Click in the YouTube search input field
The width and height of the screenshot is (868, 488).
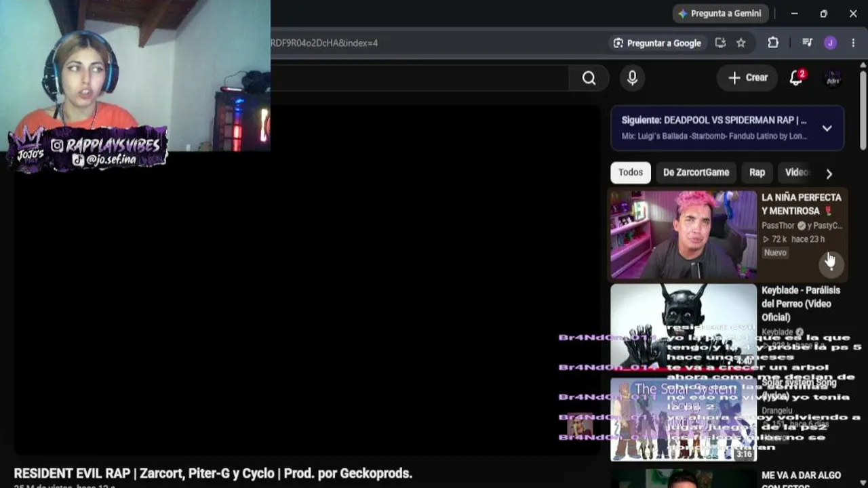pos(419,78)
